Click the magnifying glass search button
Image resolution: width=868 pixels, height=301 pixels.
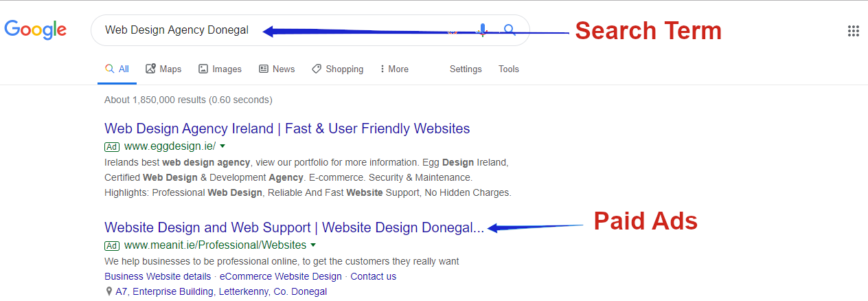pyautogui.click(x=510, y=30)
